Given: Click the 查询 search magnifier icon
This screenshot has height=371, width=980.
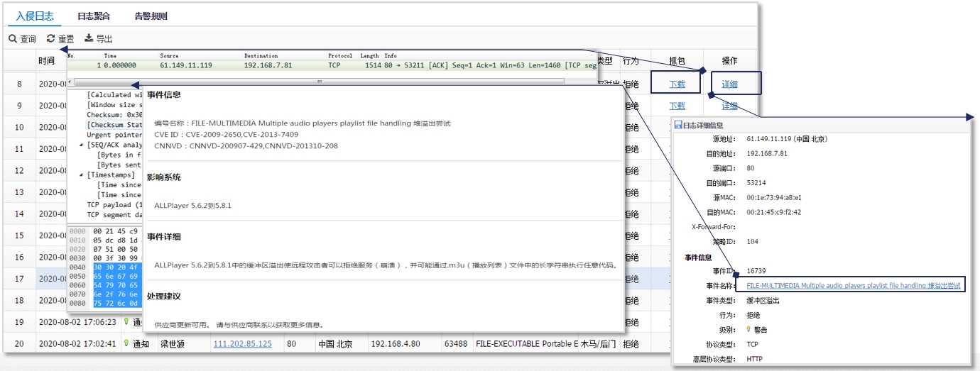Looking at the screenshot, I should coord(13,39).
